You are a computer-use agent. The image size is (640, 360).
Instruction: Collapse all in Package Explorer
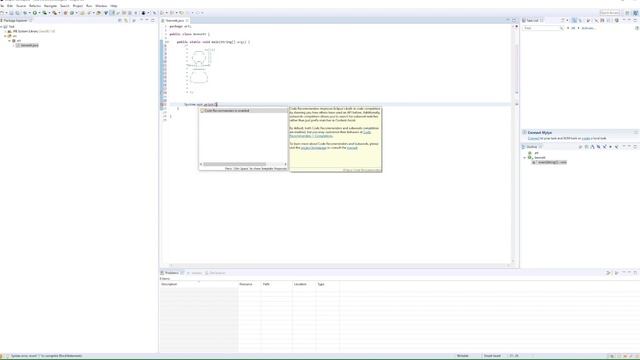120,20
